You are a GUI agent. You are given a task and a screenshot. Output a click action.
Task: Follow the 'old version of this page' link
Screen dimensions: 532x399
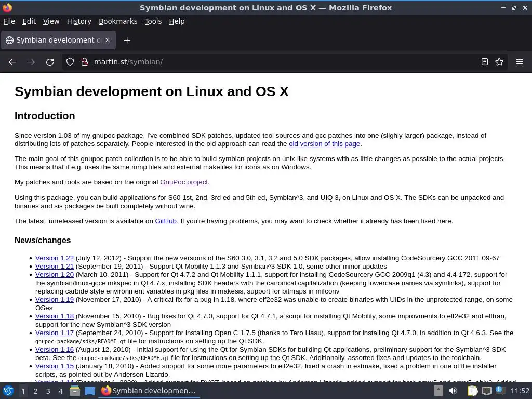324,144
